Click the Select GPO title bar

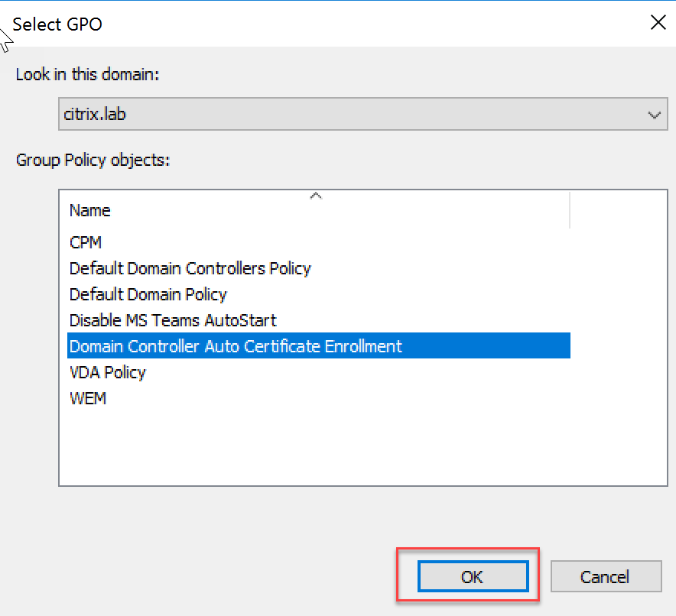(x=306, y=23)
